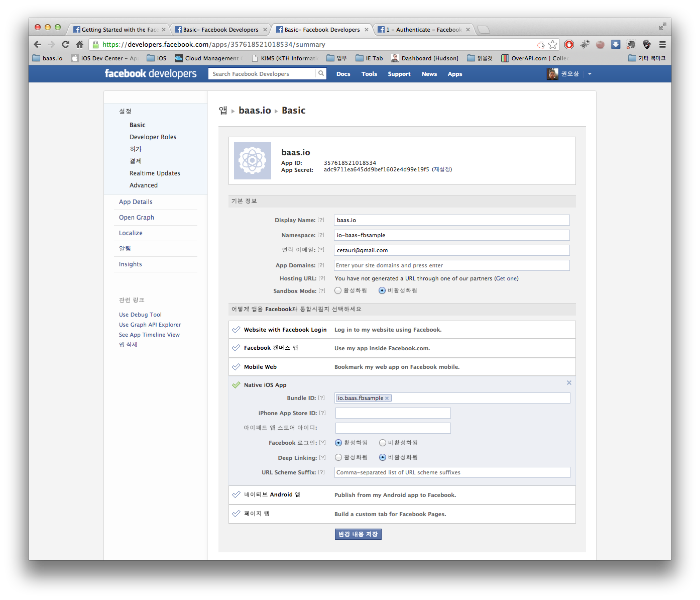Screen dimensions: 700x600
Task: Bookmark this page with the star icon
Action: [x=553, y=45]
